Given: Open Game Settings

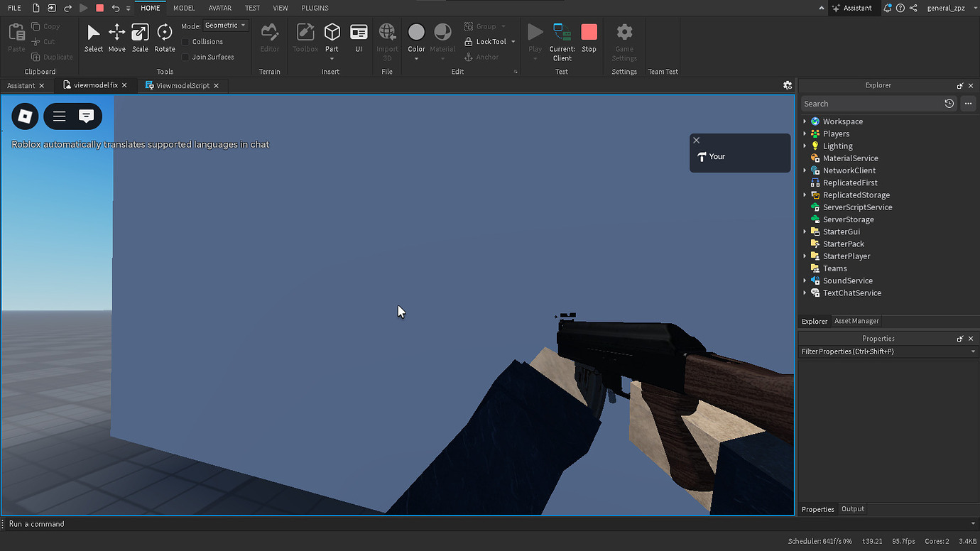Looking at the screenshot, I should (624, 39).
